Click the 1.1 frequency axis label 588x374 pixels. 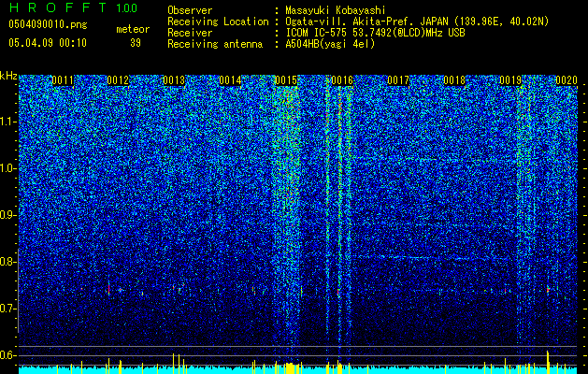click(7, 122)
